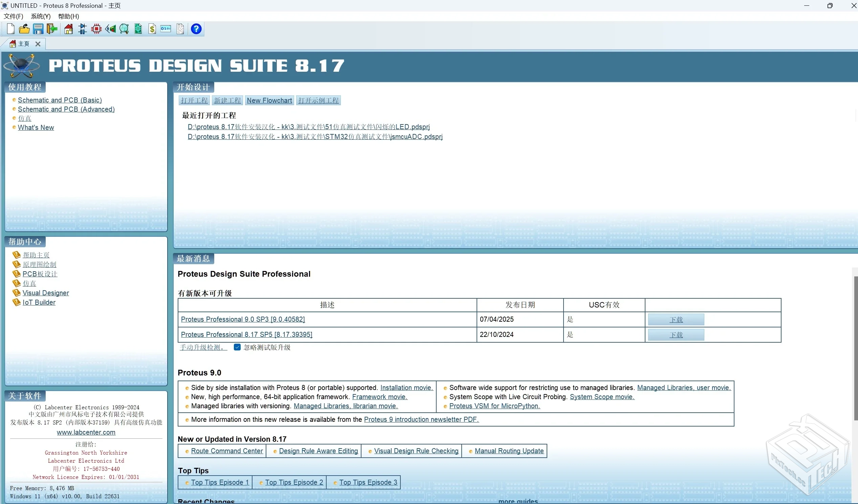Download Proteus Professional 9.0 SP3 update
The image size is (858, 504).
676,320
